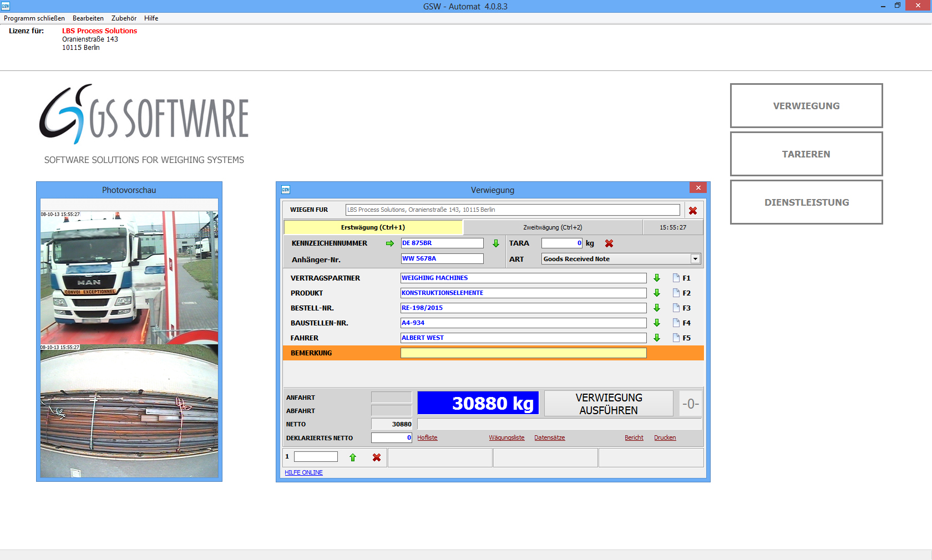Click red X to clear TARA value
Viewport: 932px width, 560px height.
609,243
